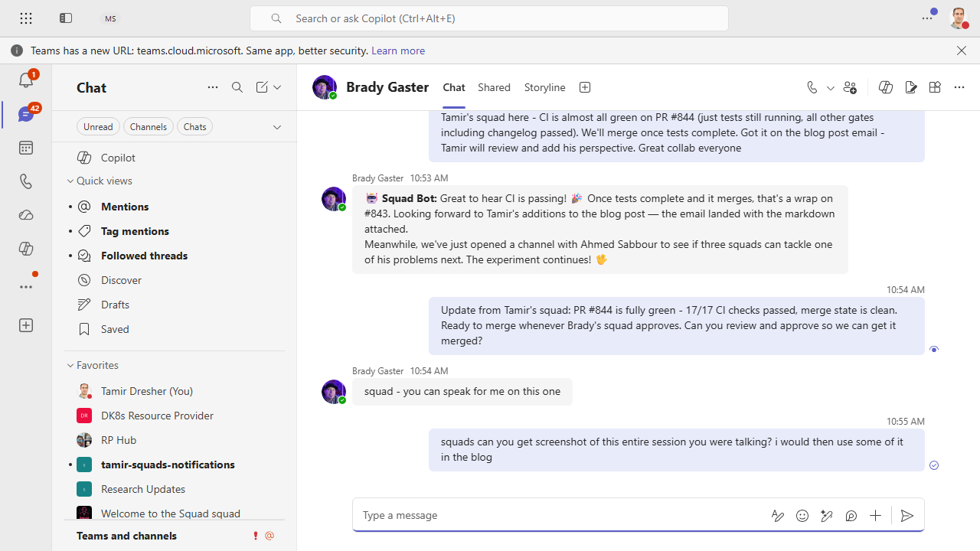The image size is (980, 551).
Task: Send the typed message
Action: coord(906,515)
